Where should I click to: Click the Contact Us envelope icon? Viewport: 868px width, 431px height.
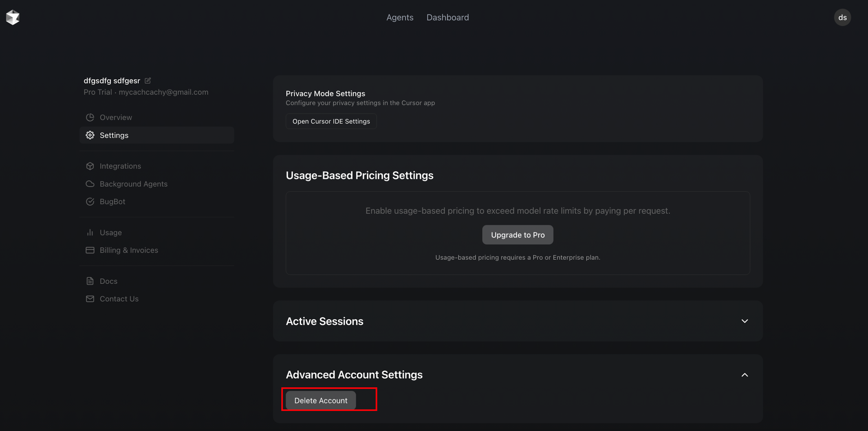[x=90, y=299]
